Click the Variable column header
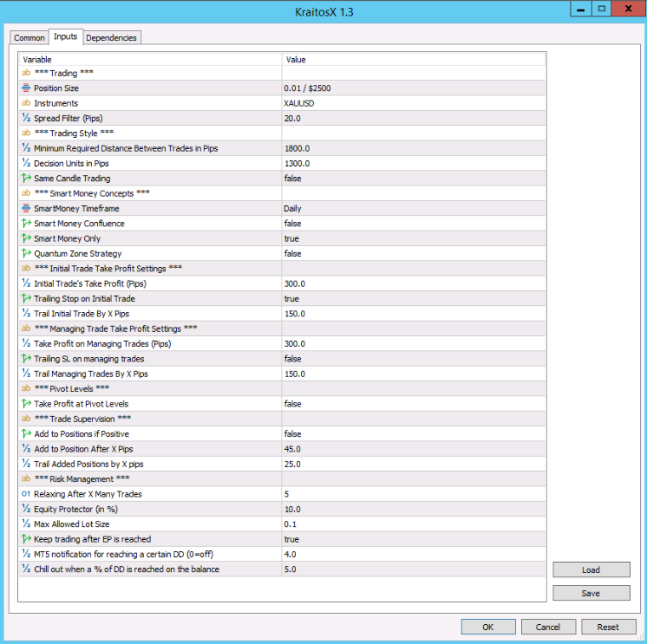Image resolution: width=647 pixels, height=644 pixels. [151, 59]
